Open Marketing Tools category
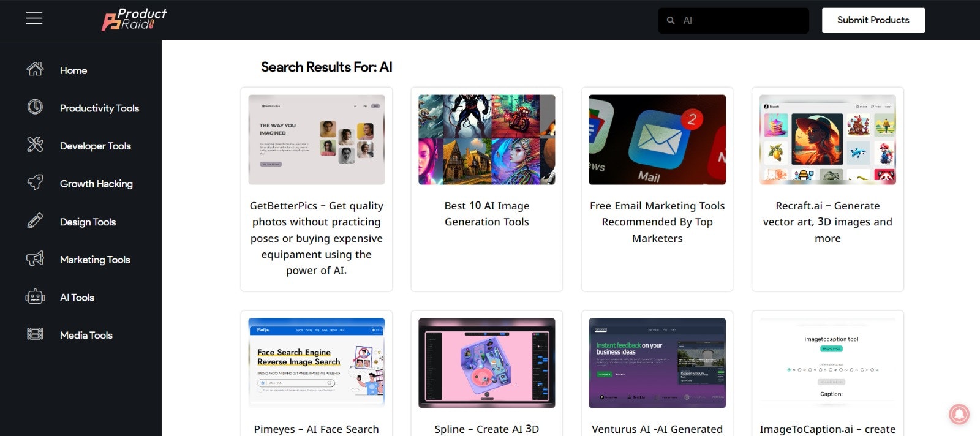 pyautogui.click(x=95, y=260)
